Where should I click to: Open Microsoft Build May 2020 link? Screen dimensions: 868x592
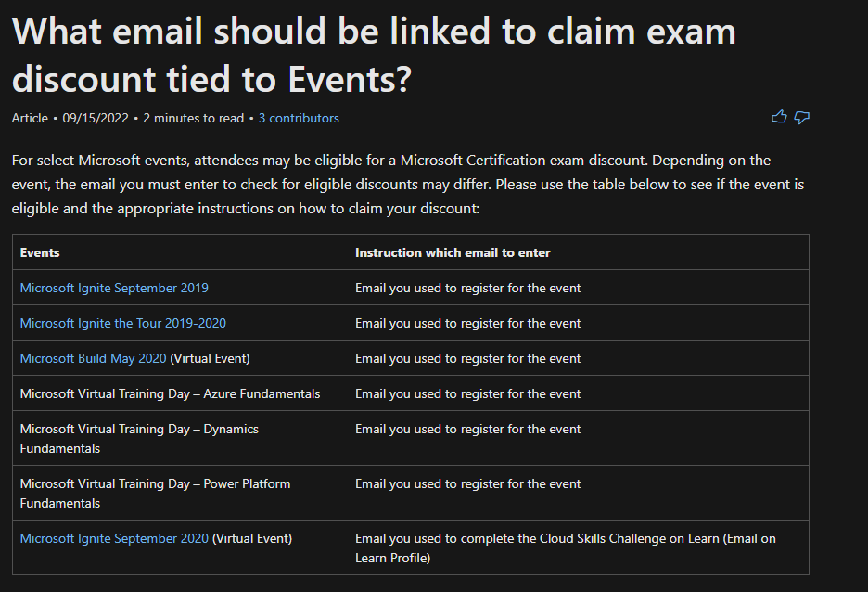pos(93,359)
